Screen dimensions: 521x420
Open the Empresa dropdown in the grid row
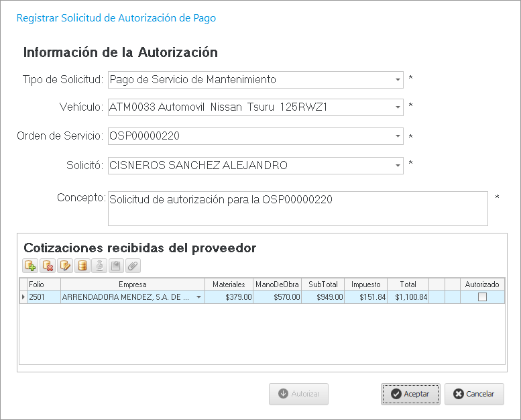click(198, 297)
